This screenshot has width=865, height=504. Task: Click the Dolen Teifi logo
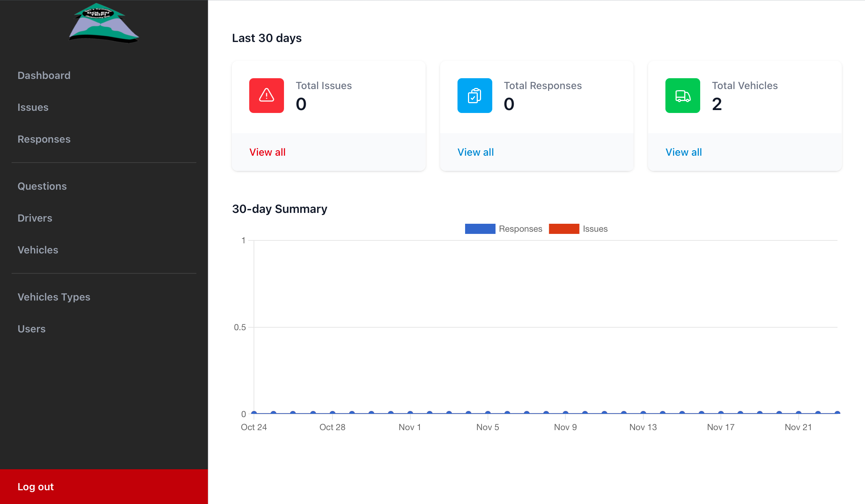point(104,24)
